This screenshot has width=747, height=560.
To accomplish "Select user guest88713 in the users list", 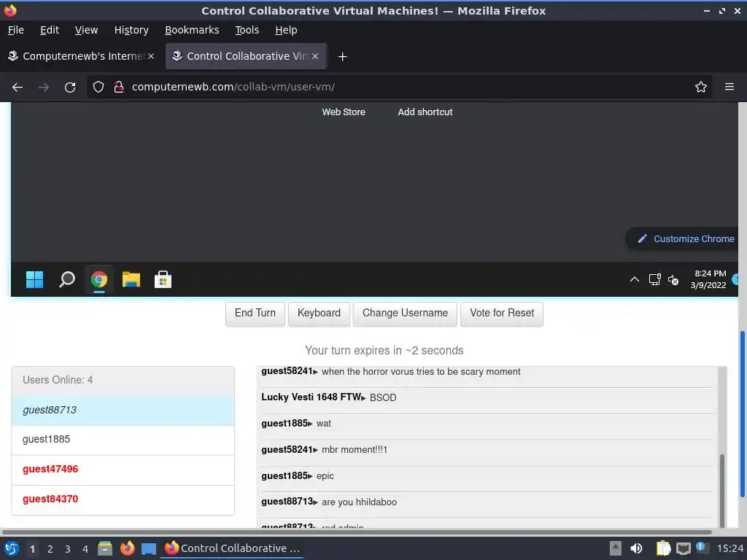I will 123,410.
